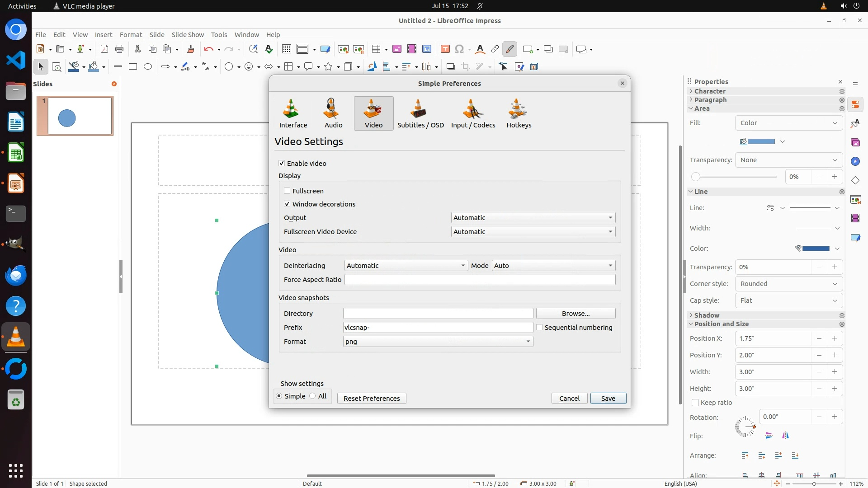Click Browse for snapshot directory
Viewport: 868px width, 488px height.
point(575,314)
